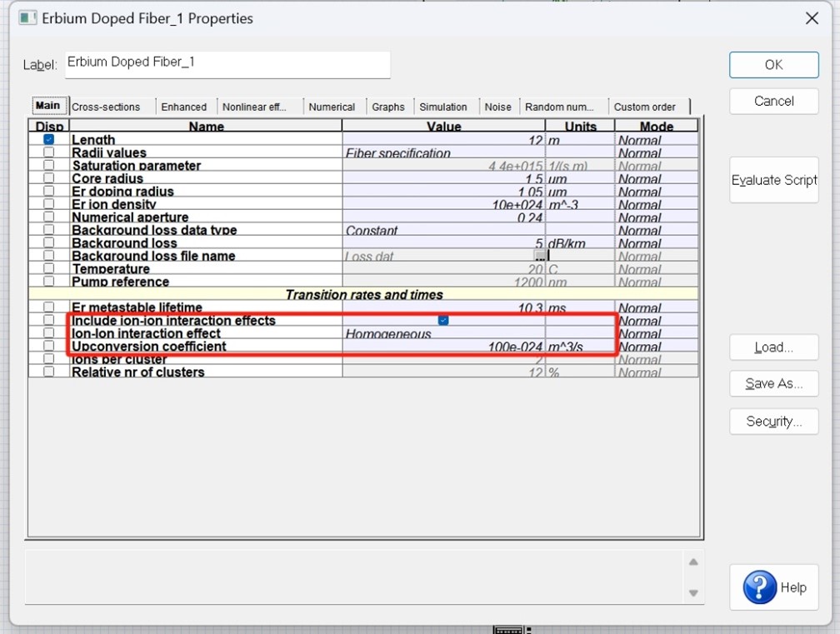
Task: Click the up arrow in description panel
Action: click(693, 562)
